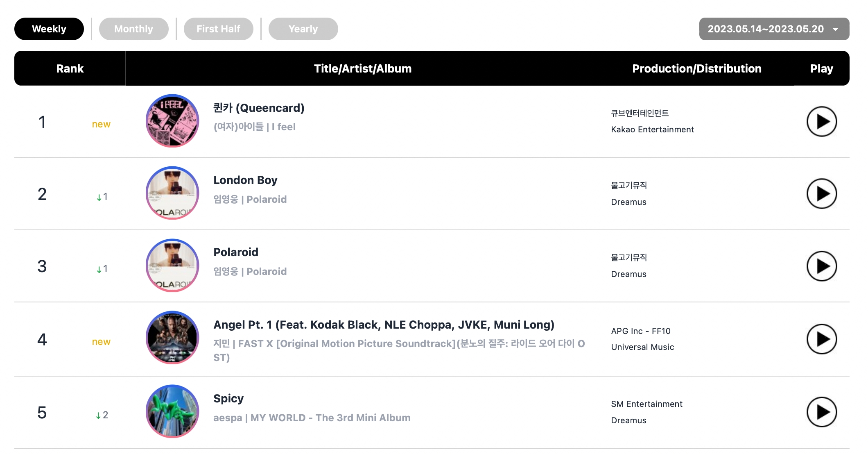Open Angel Pt. 1 song title
Screen dimensions: 868x454
click(x=384, y=325)
